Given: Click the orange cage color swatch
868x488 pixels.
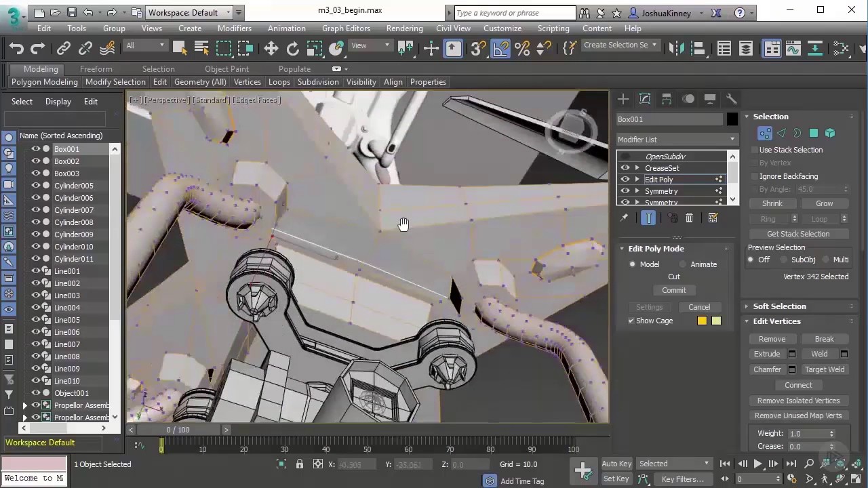Looking at the screenshot, I should pos(702,321).
